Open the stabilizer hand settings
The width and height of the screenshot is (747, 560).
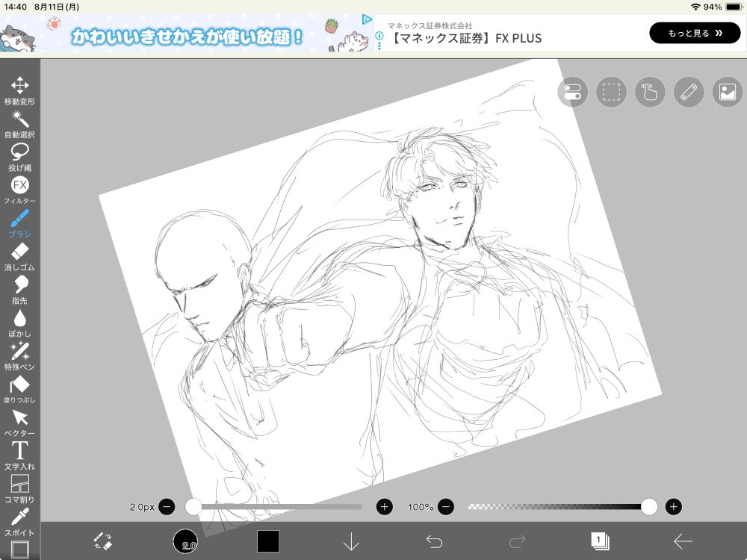click(x=650, y=92)
